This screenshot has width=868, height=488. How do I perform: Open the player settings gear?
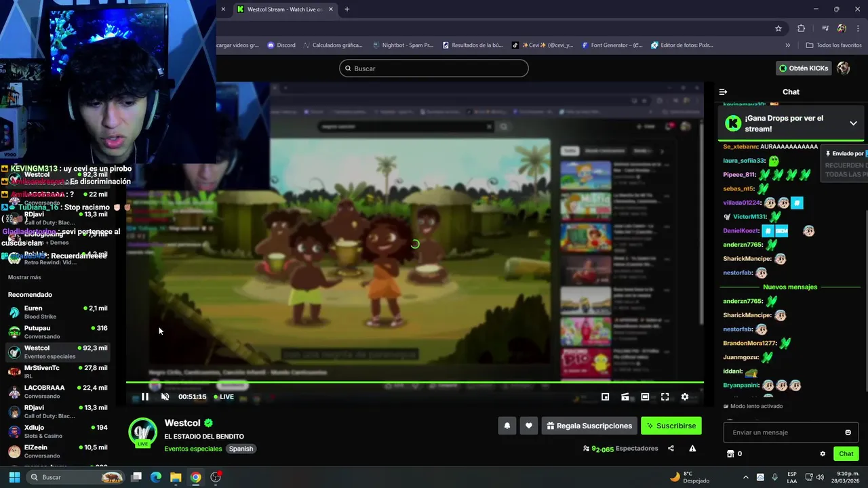coord(684,396)
